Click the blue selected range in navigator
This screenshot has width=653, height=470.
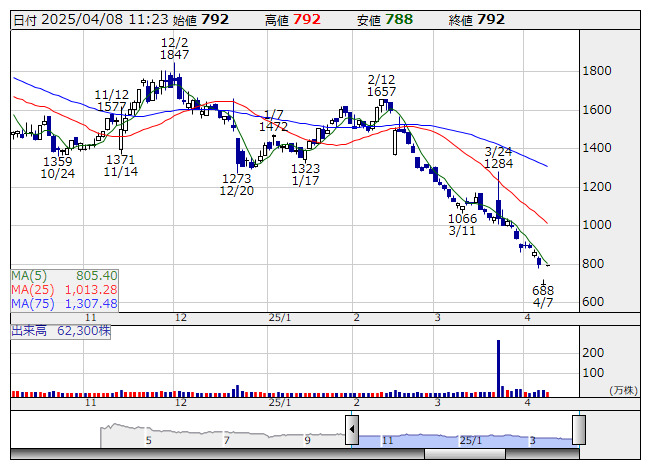point(465,440)
